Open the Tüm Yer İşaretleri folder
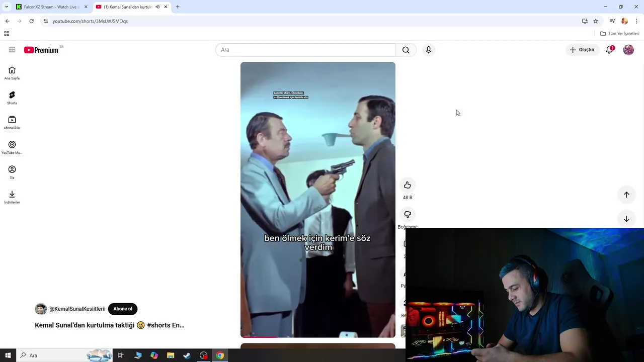 [620, 34]
